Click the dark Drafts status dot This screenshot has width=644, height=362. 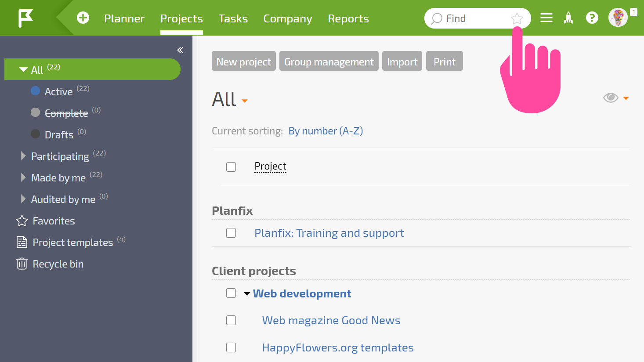tap(36, 134)
